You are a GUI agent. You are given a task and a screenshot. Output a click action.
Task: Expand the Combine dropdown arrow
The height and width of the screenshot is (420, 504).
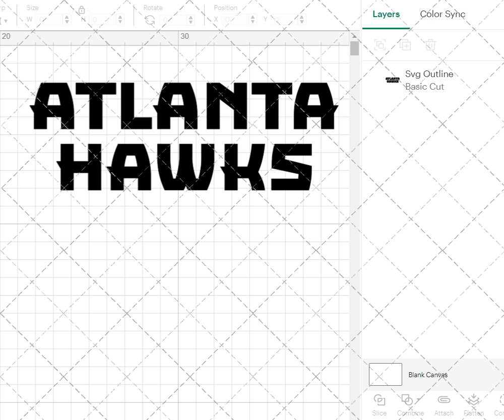(x=418, y=400)
